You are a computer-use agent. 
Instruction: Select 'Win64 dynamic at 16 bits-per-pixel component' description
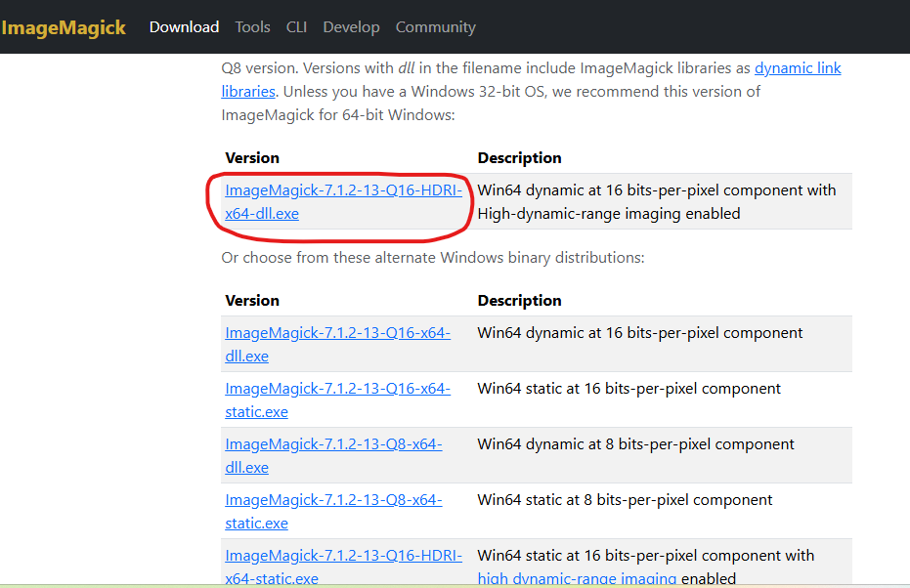tap(639, 333)
